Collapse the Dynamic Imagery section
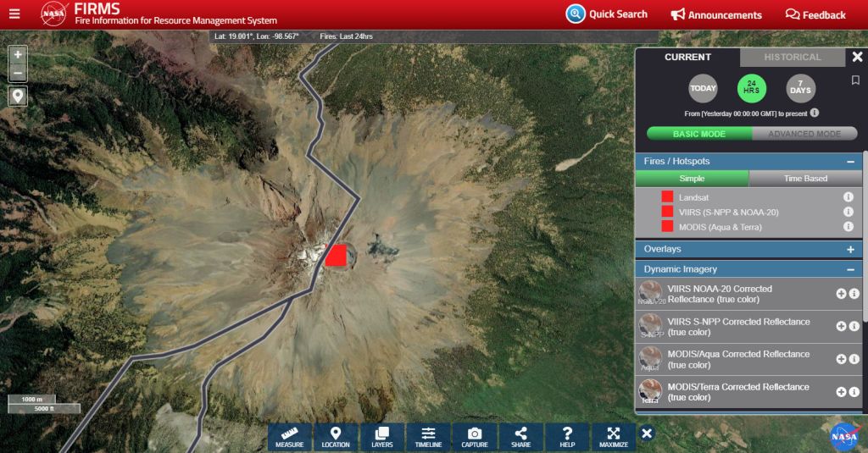 point(849,270)
